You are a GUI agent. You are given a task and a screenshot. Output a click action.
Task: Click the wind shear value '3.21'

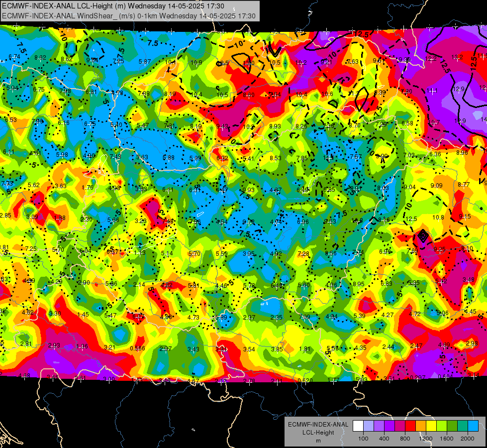[x=109, y=347]
